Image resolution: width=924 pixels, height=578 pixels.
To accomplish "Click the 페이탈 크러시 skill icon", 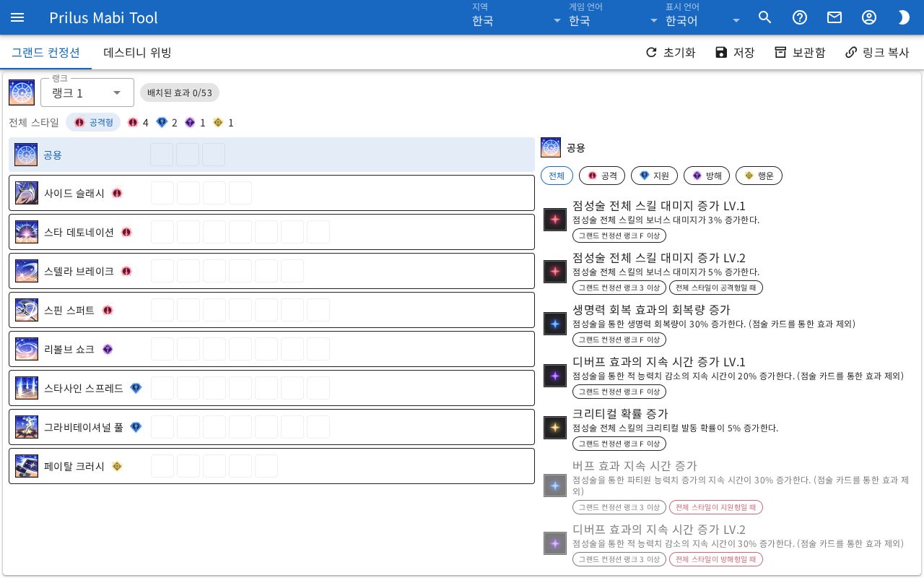I will (27, 467).
